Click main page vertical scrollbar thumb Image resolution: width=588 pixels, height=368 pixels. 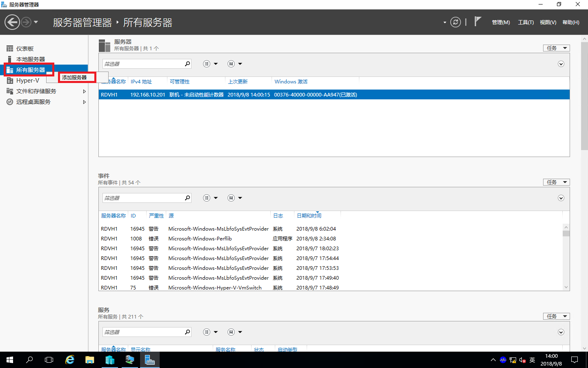pyautogui.click(x=584, y=96)
